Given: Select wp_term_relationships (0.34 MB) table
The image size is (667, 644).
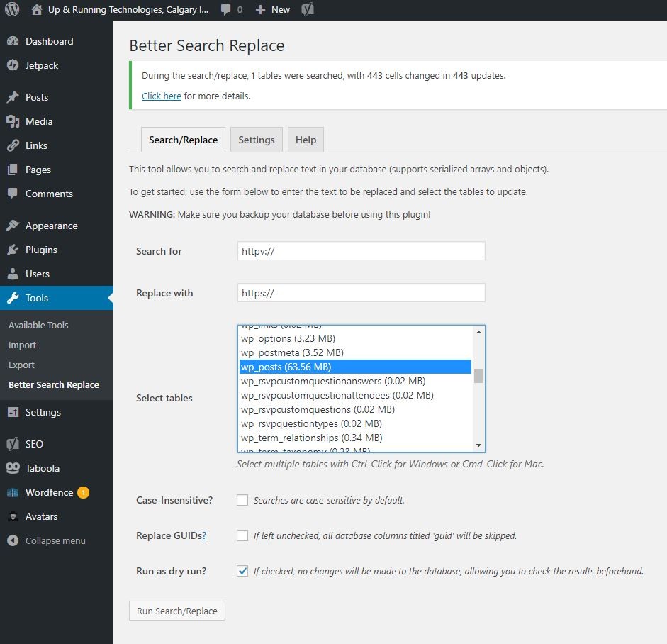Looking at the screenshot, I should [x=355, y=438].
